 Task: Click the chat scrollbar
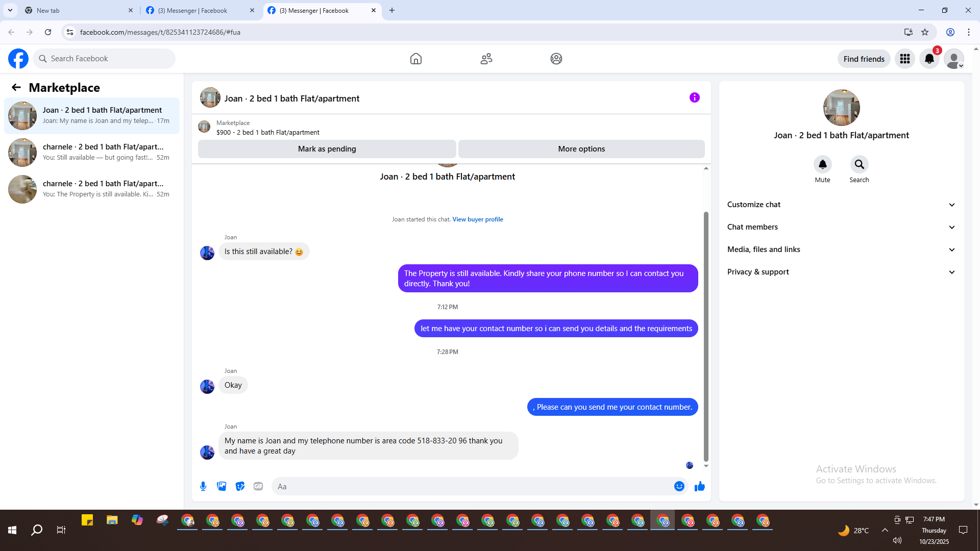coord(706,337)
